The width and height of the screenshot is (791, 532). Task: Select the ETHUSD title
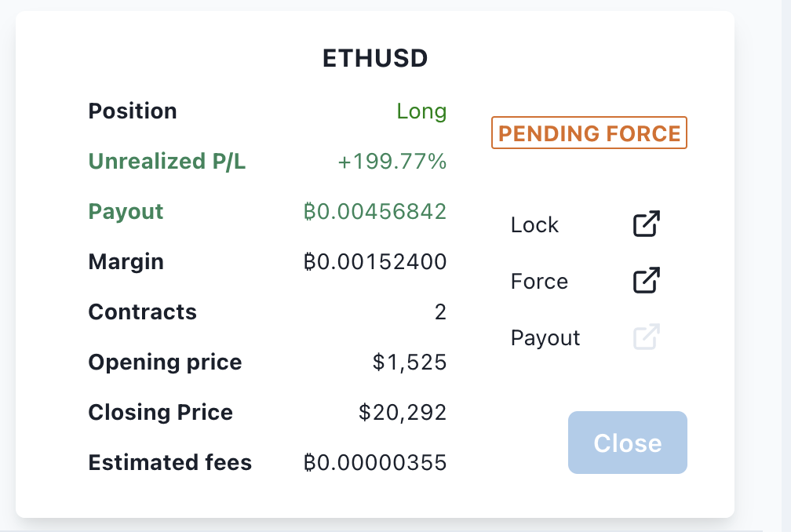click(x=375, y=58)
